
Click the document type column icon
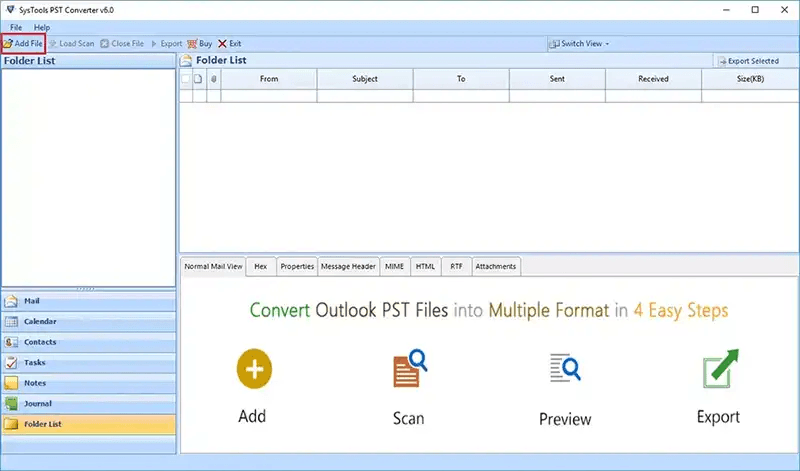[198, 79]
